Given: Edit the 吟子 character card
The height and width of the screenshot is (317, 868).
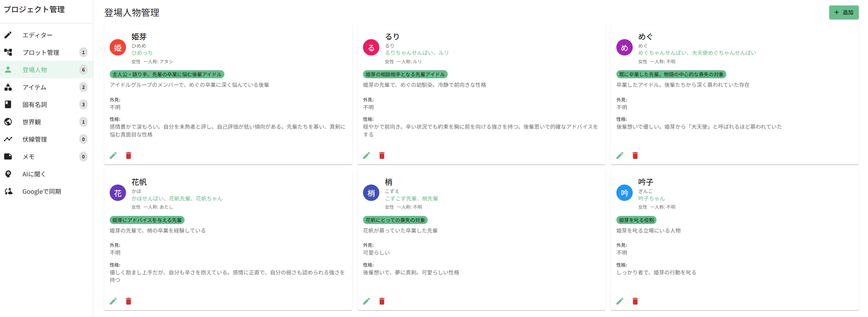Looking at the screenshot, I should tap(620, 301).
